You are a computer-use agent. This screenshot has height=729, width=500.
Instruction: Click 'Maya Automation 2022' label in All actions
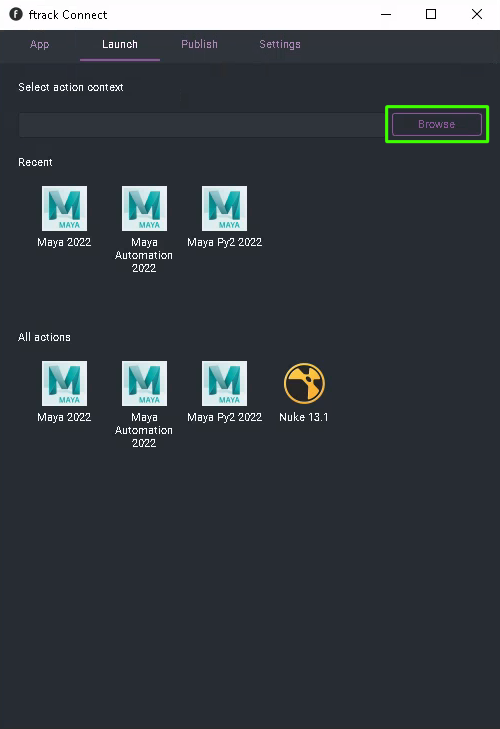click(144, 430)
